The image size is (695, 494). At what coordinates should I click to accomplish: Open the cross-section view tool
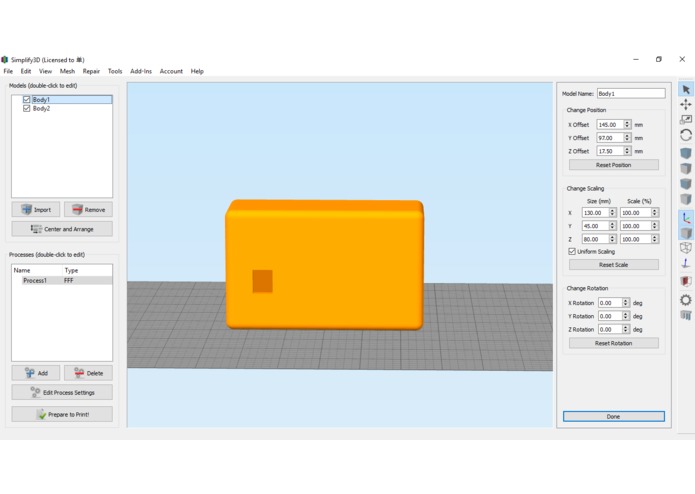pyautogui.click(x=686, y=281)
